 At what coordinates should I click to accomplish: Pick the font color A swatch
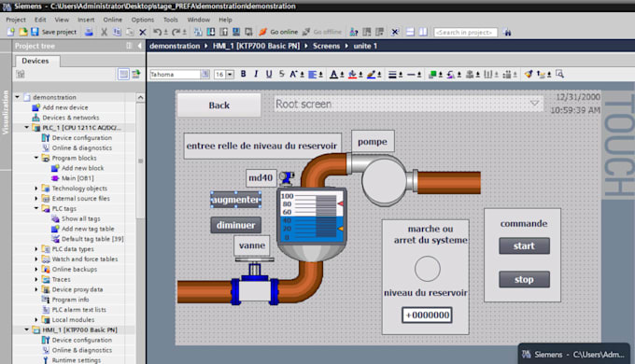(333, 74)
